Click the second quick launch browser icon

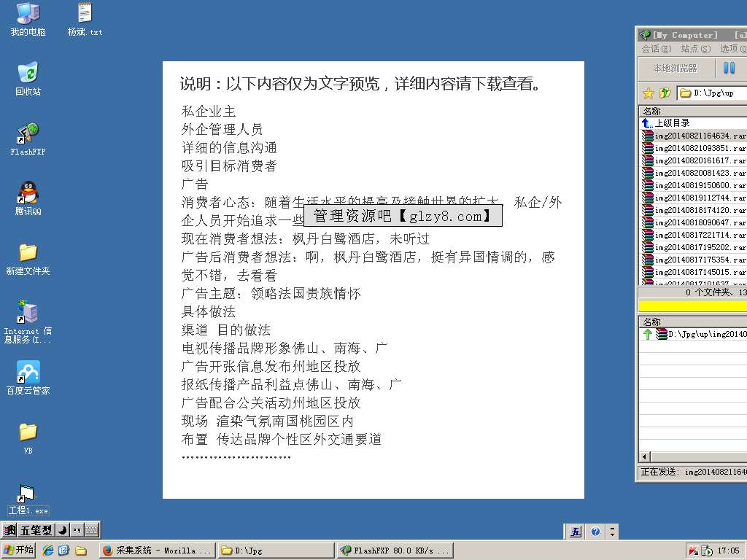[64, 551]
